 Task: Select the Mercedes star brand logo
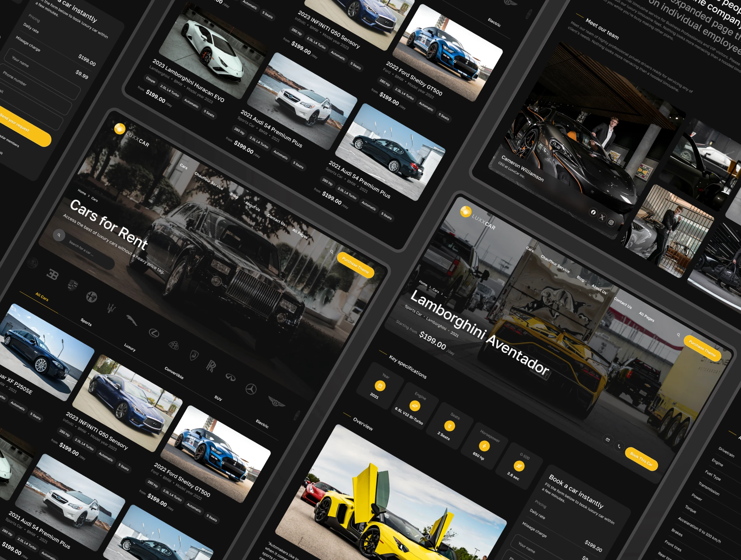251,389
